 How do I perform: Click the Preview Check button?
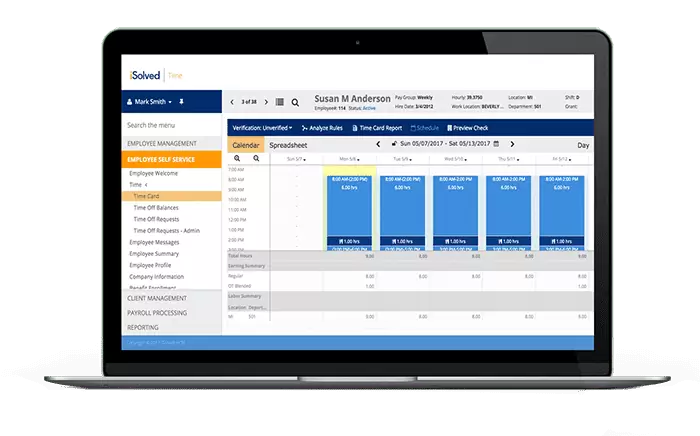468,128
